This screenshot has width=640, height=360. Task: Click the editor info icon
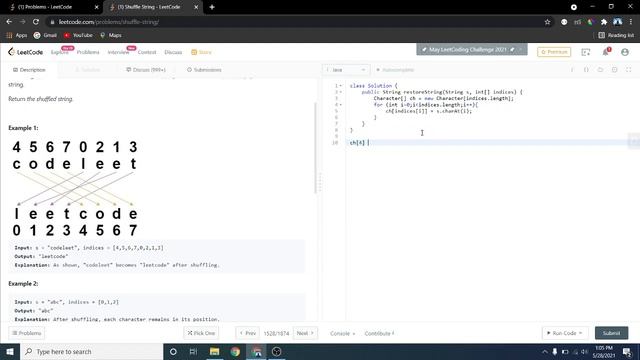point(572,70)
